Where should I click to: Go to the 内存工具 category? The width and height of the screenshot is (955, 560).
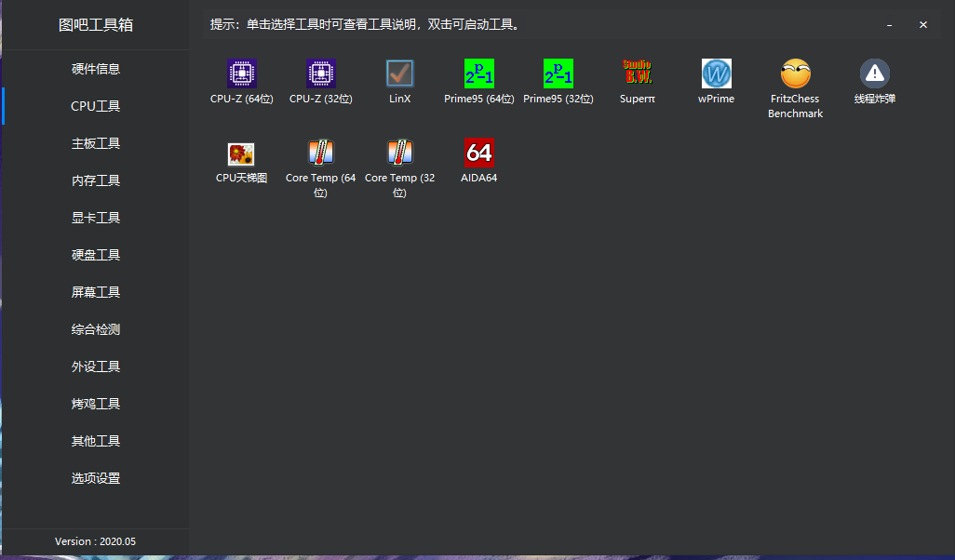coord(96,180)
